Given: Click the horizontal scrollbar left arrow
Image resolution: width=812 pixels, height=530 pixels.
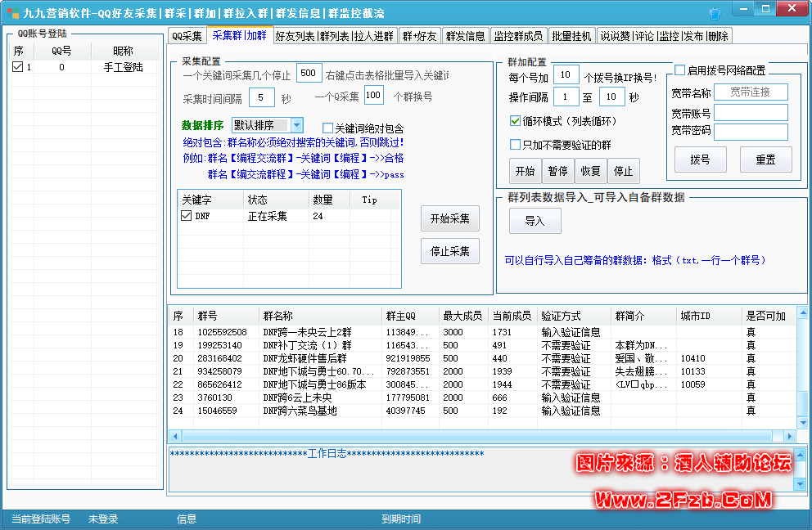Looking at the screenshot, I should coord(174,436).
